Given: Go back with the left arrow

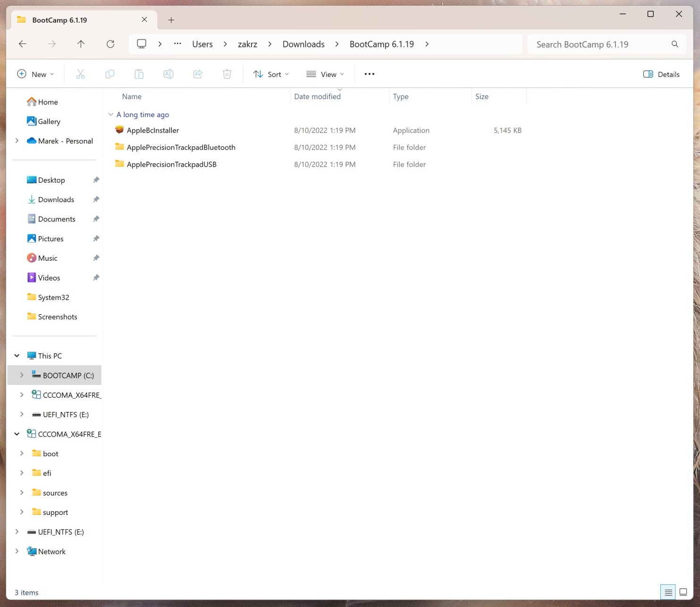Looking at the screenshot, I should pyautogui.click(x=22, y=44).
